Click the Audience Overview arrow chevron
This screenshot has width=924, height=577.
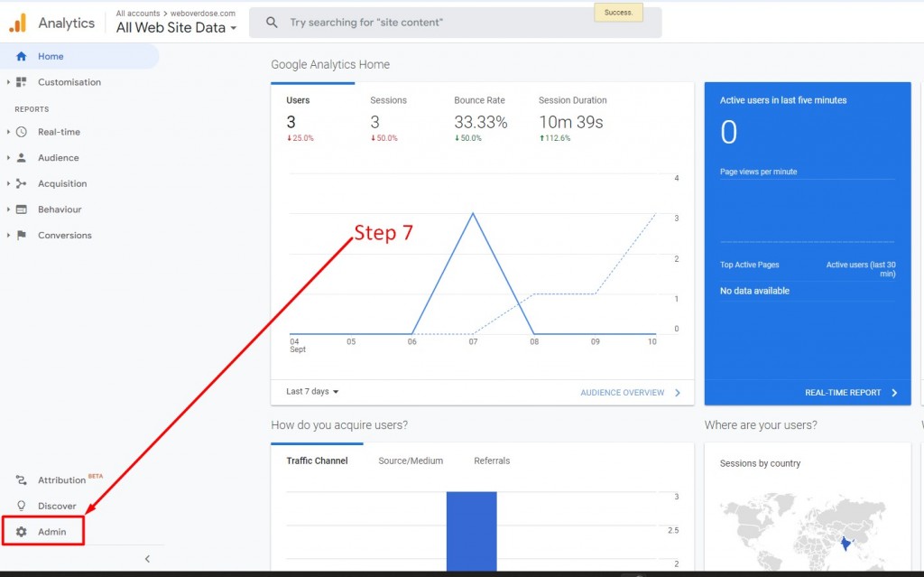[678, 392]
